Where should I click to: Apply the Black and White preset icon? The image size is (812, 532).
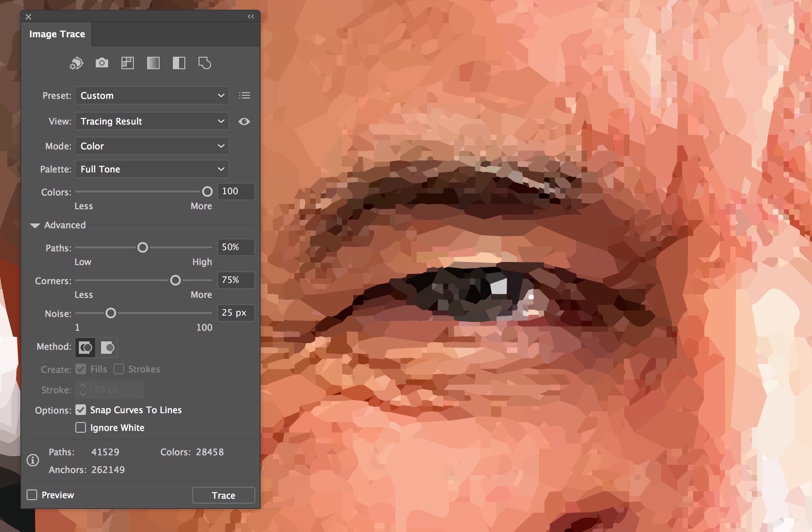pyautogui.click(x=179, y=63)
